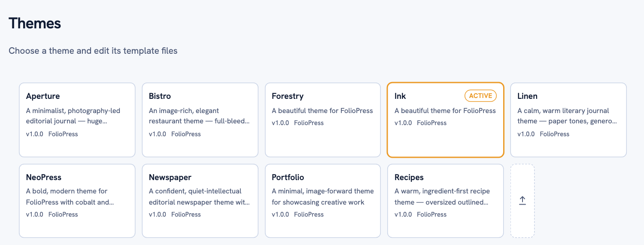Viewport: 644px width, 245px height.
Task: Click Portfolio description 'A minimal, image-forward theme'
Action: (323, 191)
